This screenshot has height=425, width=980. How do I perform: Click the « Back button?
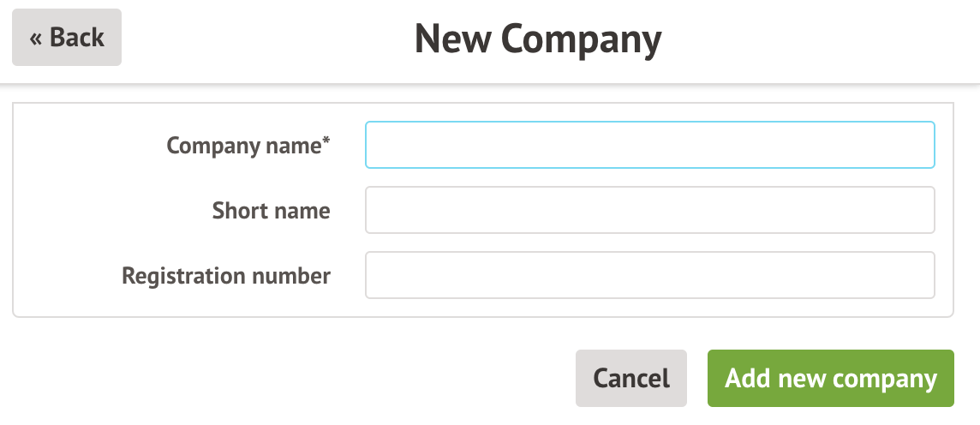pos(67,38)
